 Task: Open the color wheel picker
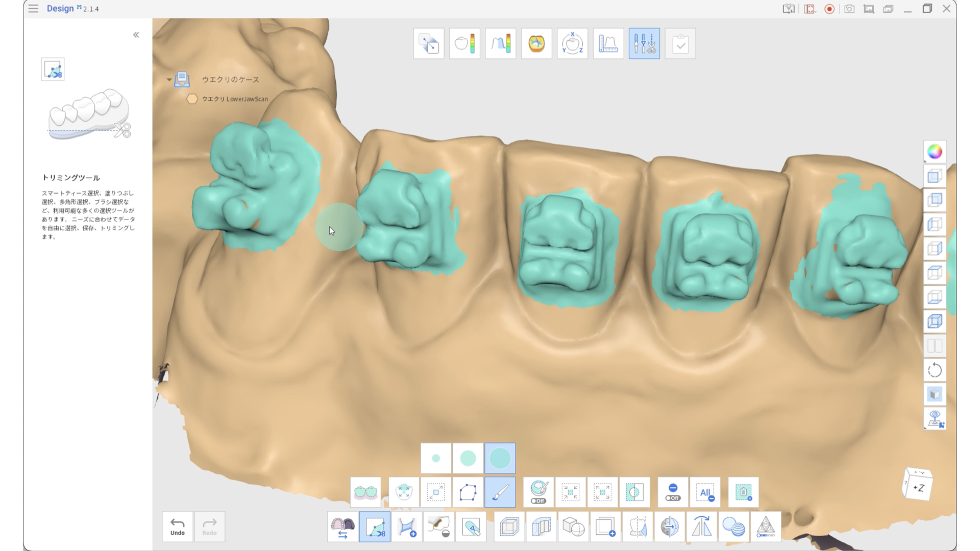click(x=935, y=152)
